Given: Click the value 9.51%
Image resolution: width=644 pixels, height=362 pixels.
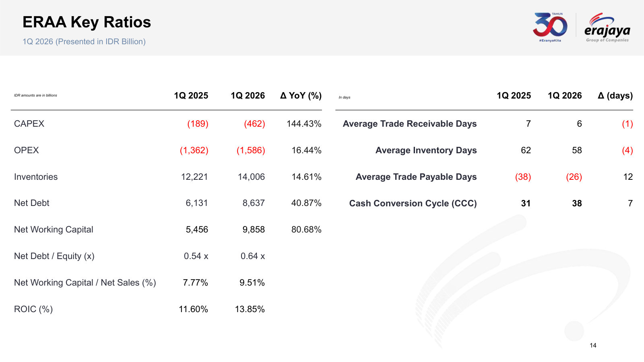Looking at the screenshot, I should pos(252,283).
